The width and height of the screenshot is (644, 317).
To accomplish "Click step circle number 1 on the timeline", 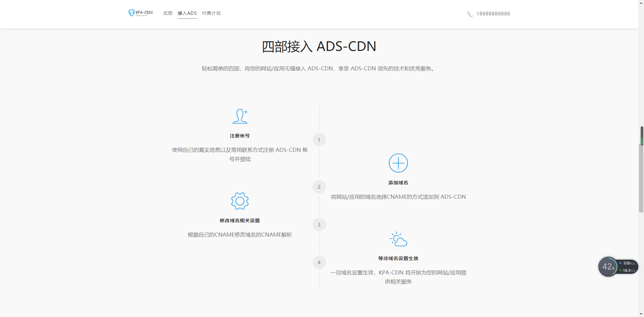I will tap(319, 140).
